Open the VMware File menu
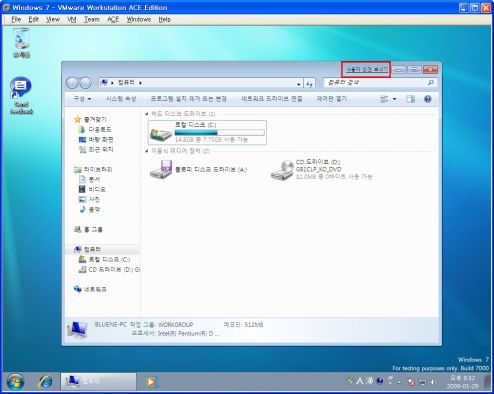The width and height of the screenshot is (494, 394). (16, 19)
